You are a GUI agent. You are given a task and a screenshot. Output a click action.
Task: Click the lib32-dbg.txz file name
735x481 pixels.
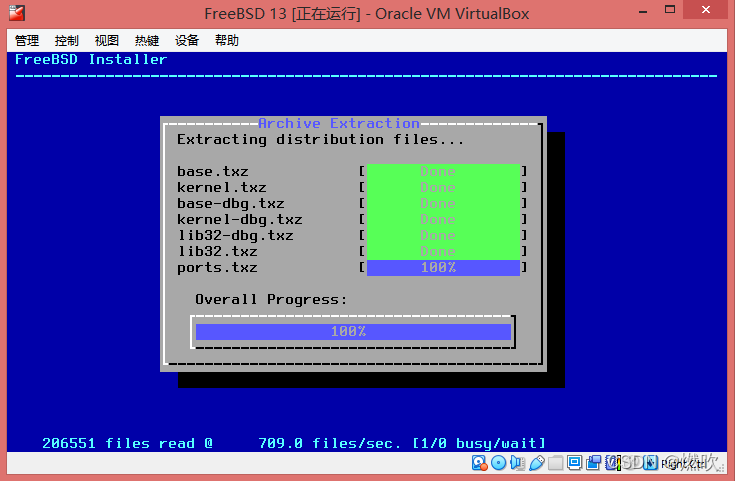(235, 236)
